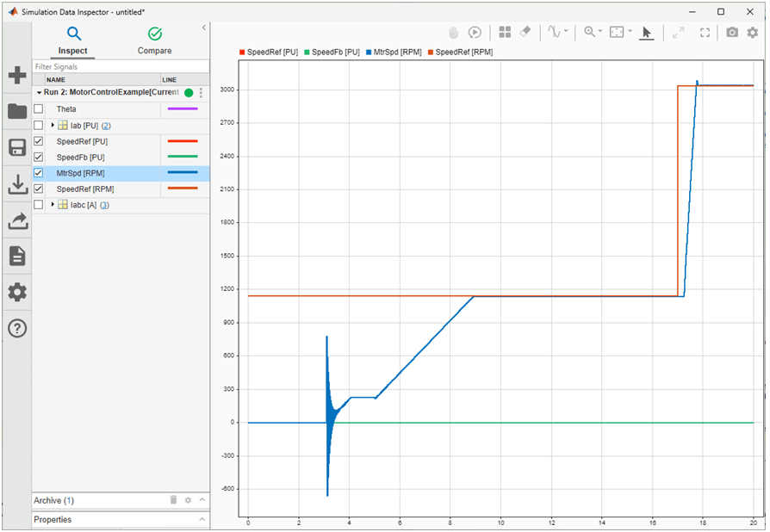Collapse the Run 2 MotorControlExample tree

pos(39,92)
